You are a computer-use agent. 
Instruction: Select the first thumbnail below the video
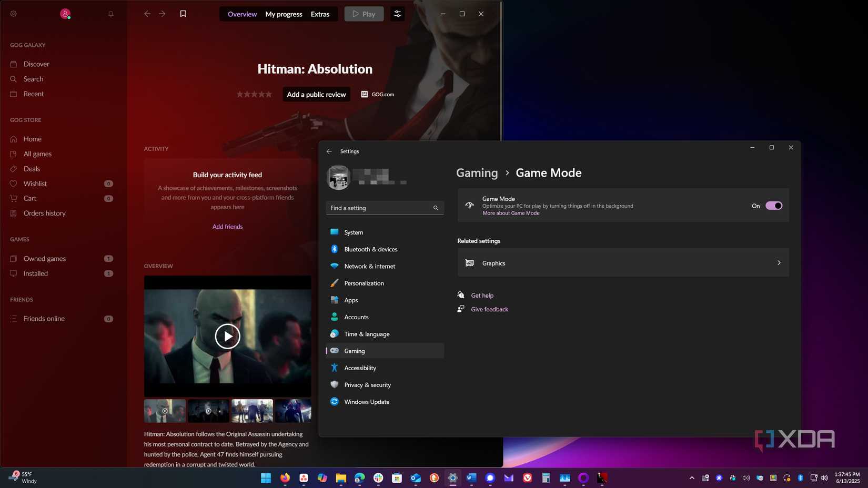[x=165, y=411]
